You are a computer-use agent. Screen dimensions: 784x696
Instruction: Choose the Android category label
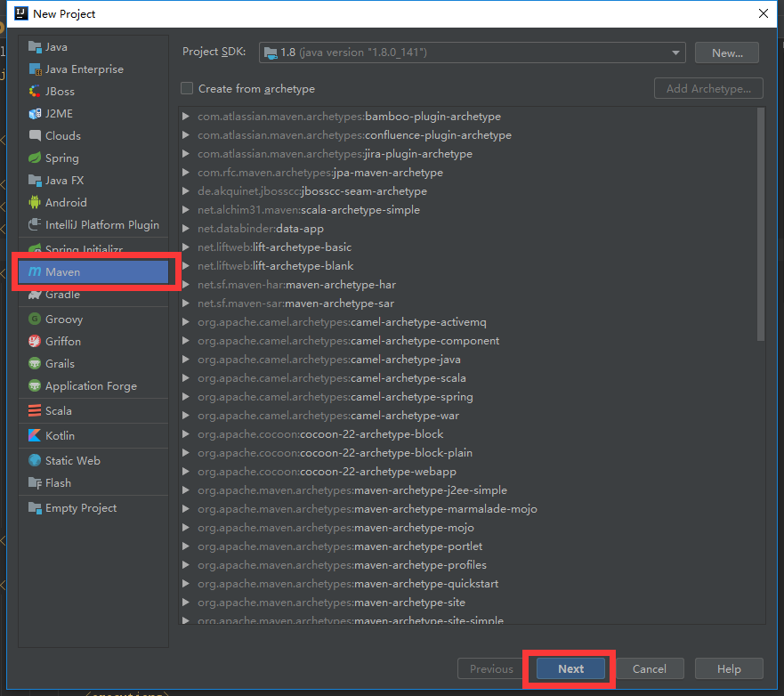[66, 203]
